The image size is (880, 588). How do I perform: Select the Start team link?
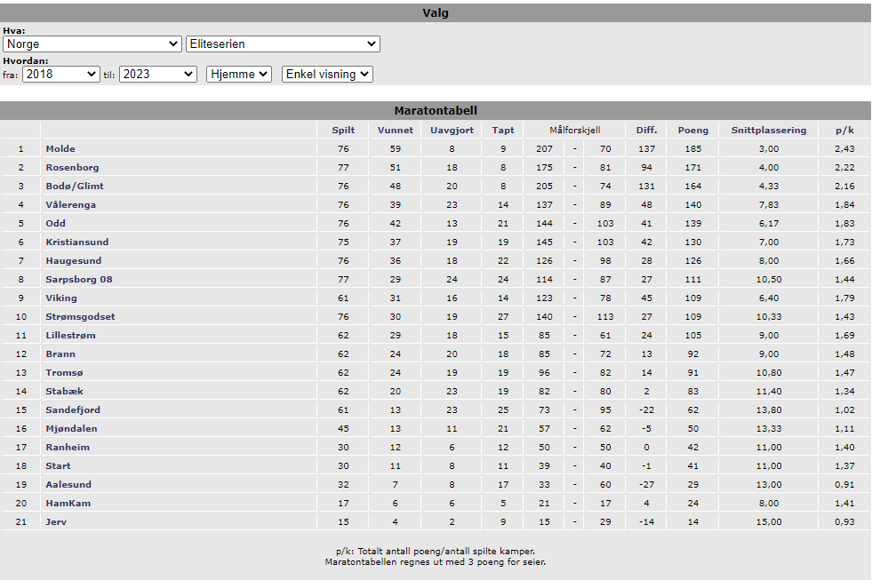[59, 465]
